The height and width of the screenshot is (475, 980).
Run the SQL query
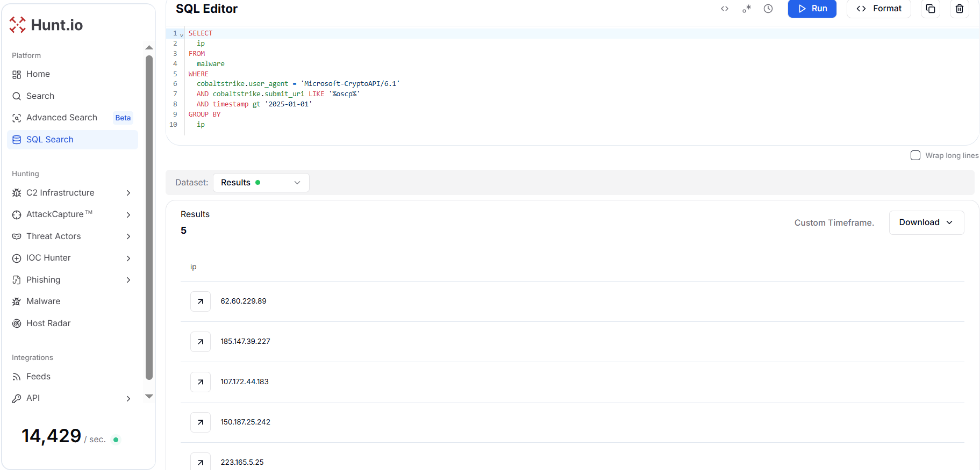[x=812, y=9]
